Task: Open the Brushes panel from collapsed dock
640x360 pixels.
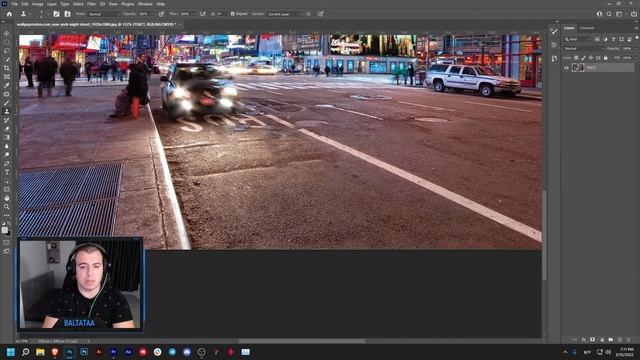Action: (x=554, y=31)
